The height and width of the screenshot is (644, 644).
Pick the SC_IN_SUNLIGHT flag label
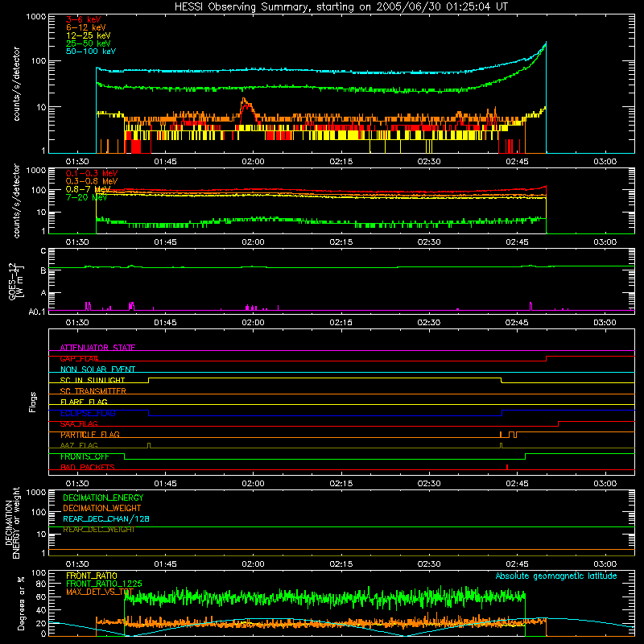93,380
